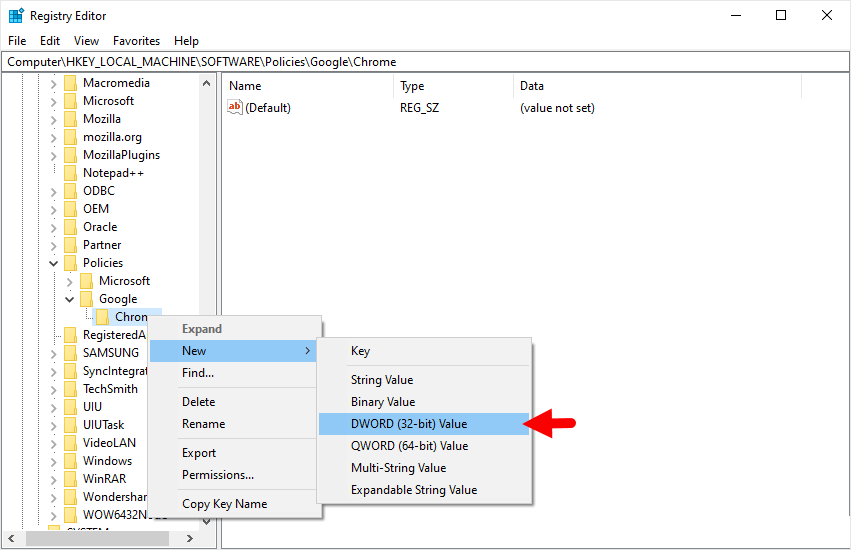851x550 pixels.
Task: Click the REG_SZ type cell
Action: (x=420, y=108)
